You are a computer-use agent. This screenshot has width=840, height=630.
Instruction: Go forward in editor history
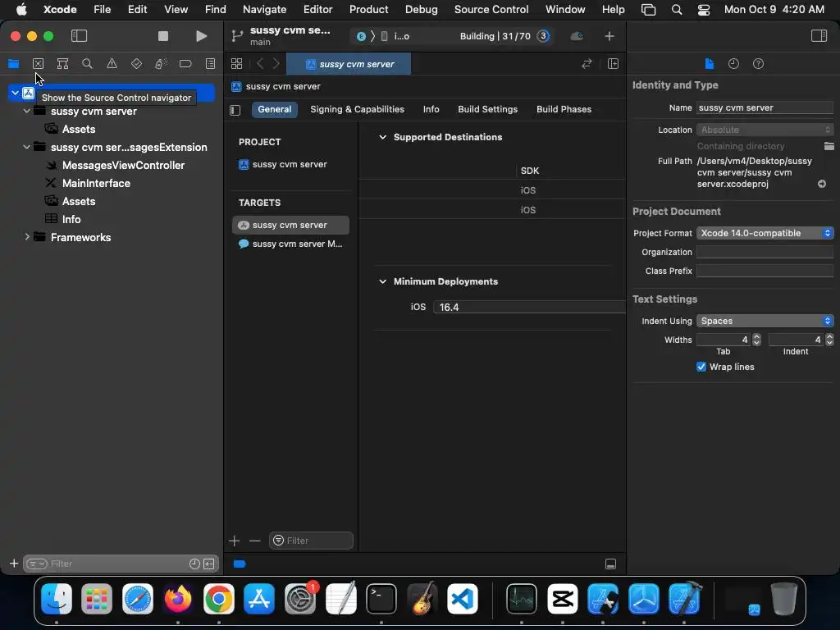[276, 64]
